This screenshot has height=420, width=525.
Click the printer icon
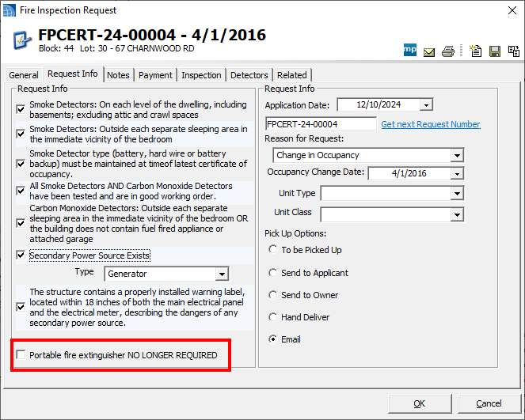click(x=448, y=51)
